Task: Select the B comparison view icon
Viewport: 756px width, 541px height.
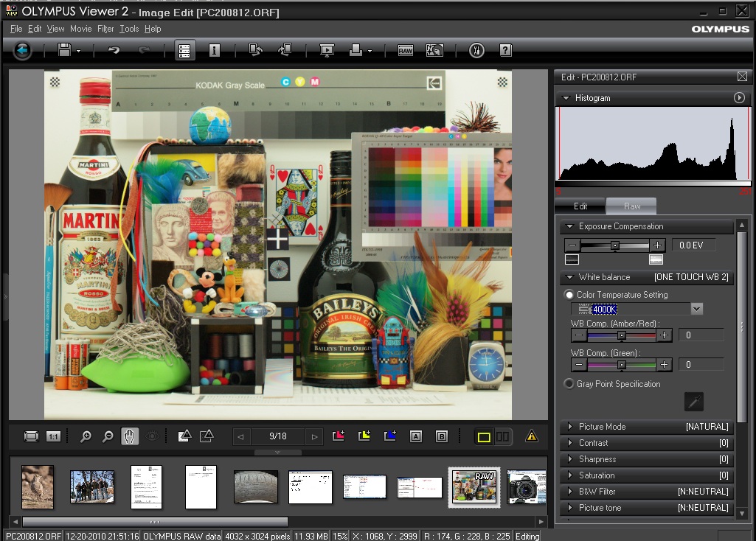Action: click(442, 436)
